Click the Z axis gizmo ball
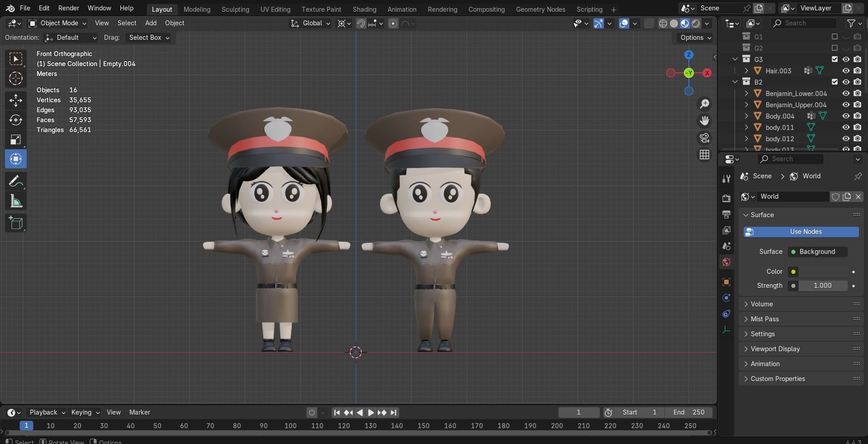This screenshot has height=444, width=868. pos(689,55)
